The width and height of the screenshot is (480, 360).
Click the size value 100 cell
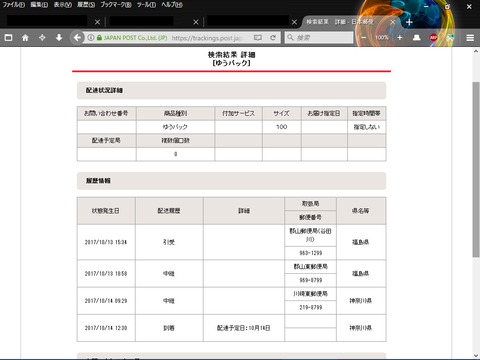point(282,127)
